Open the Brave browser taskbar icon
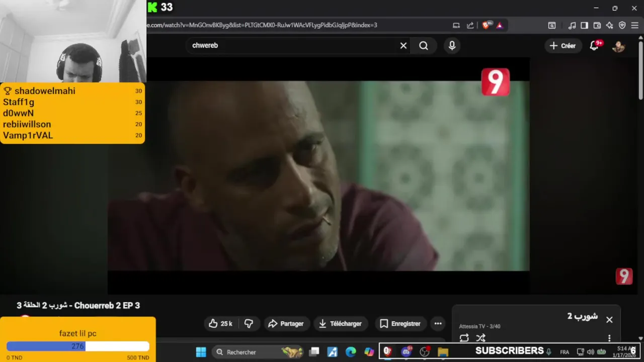644x362 pixels. point(387,352)
